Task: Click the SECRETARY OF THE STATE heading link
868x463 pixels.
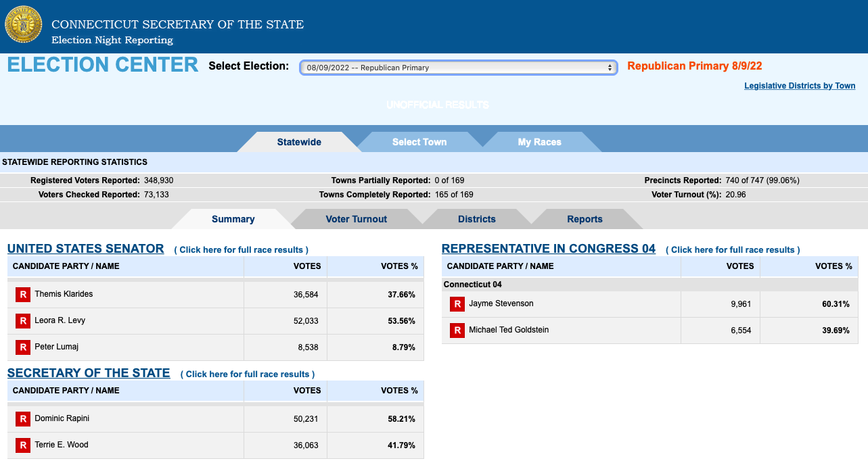Action: tap(87, 373)
